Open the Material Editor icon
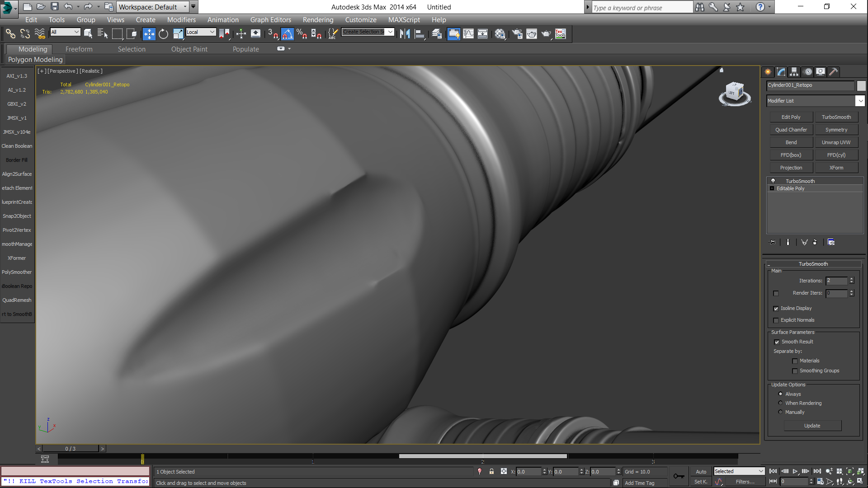 pyautogui.click(x=500, y=34)
